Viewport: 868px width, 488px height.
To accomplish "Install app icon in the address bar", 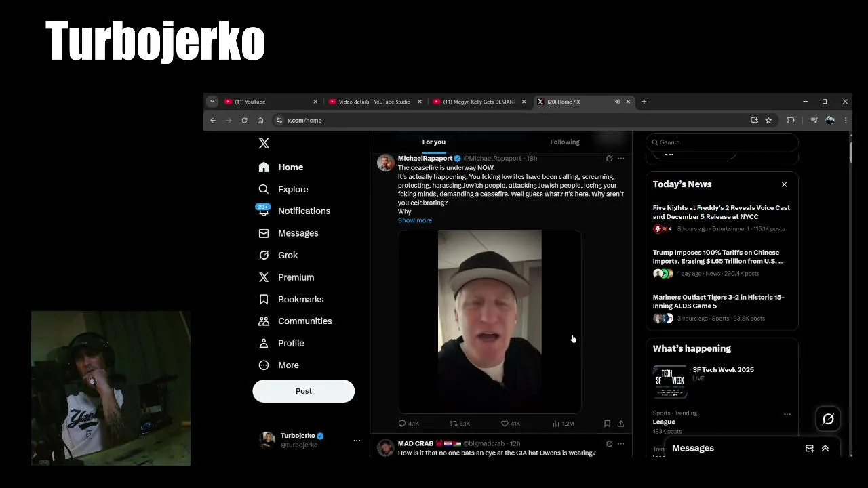I will (x=754, y=121).
